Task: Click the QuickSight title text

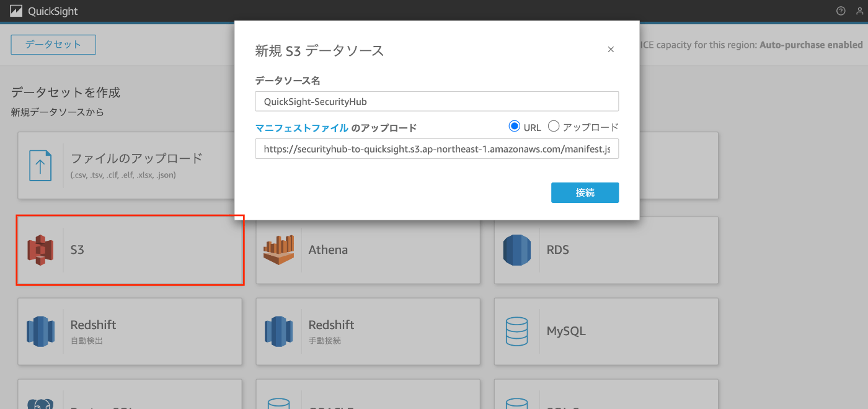Action: (x=53, y=12)
